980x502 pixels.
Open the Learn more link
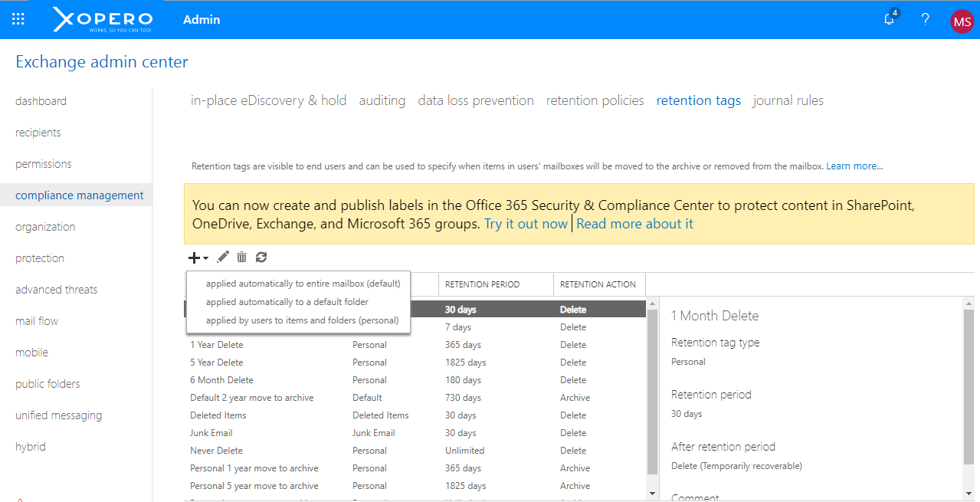point(854,166)
